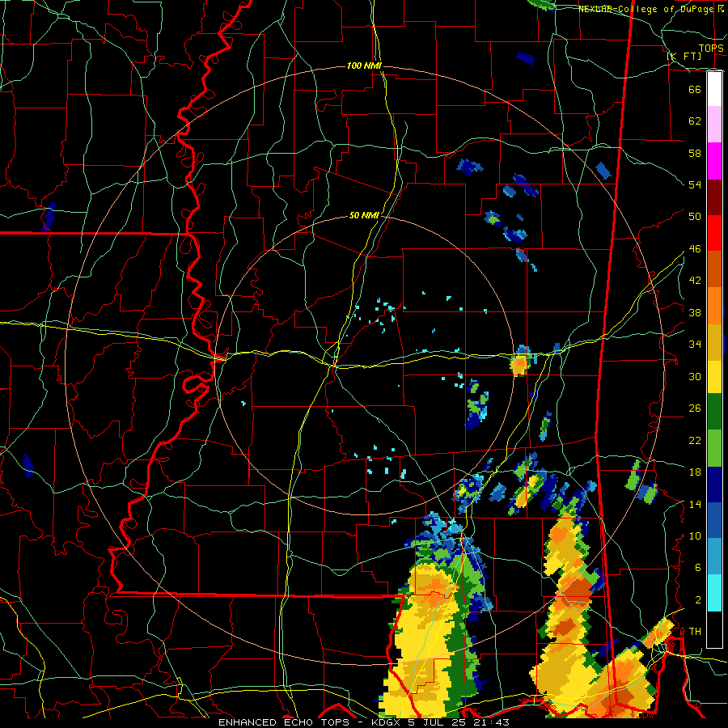Viewport: 728px width, 728px height.
Task: Click legend value '30'
Action: tap(695, 376)
